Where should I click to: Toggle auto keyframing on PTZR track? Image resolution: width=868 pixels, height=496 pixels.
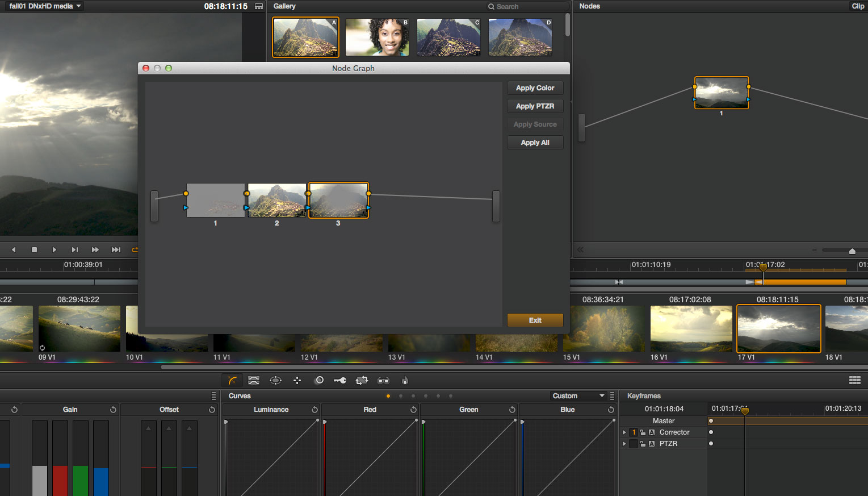(652, 444)
